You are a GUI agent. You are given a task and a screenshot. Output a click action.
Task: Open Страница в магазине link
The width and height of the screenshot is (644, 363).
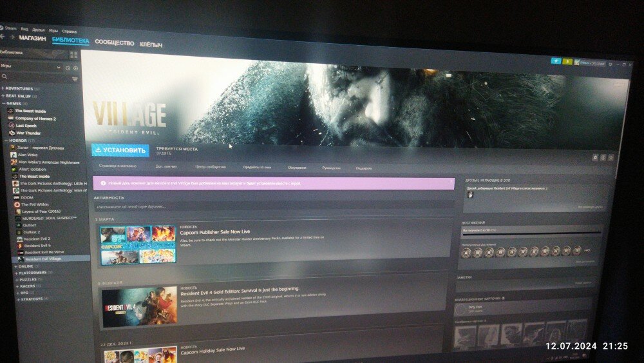(x=117, y=166)
